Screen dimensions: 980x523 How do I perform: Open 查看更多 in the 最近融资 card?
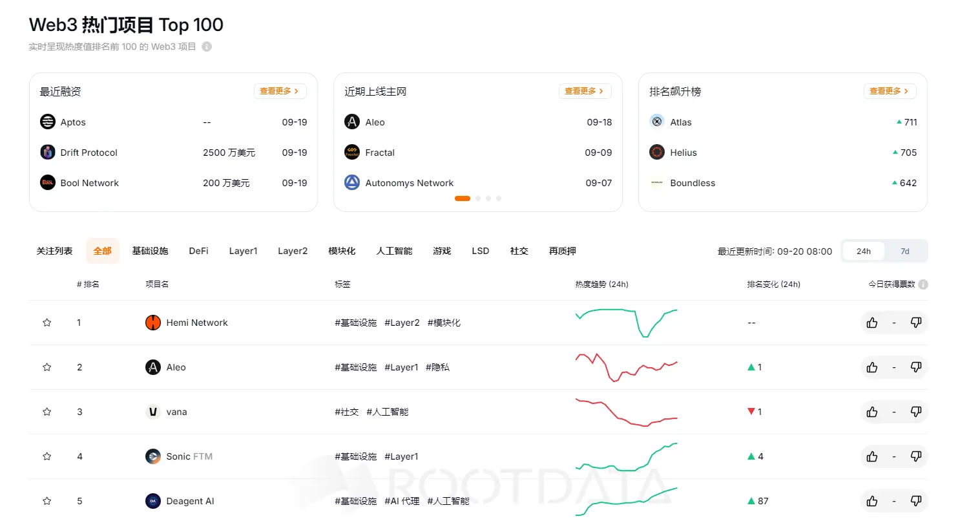(280, 91)
